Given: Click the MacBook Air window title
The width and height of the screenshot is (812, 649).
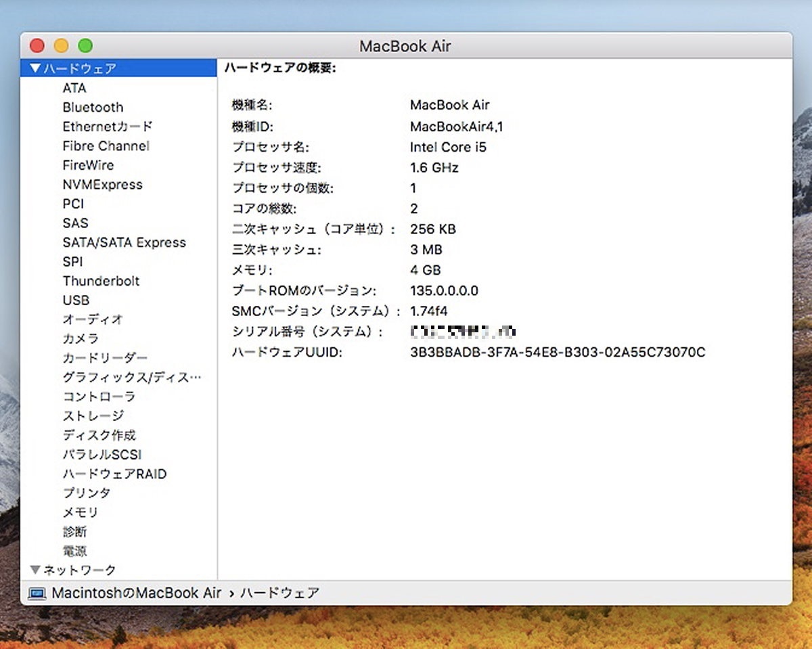Looking at the screenshot, I should pyautogui.click(x=405, y=46).
